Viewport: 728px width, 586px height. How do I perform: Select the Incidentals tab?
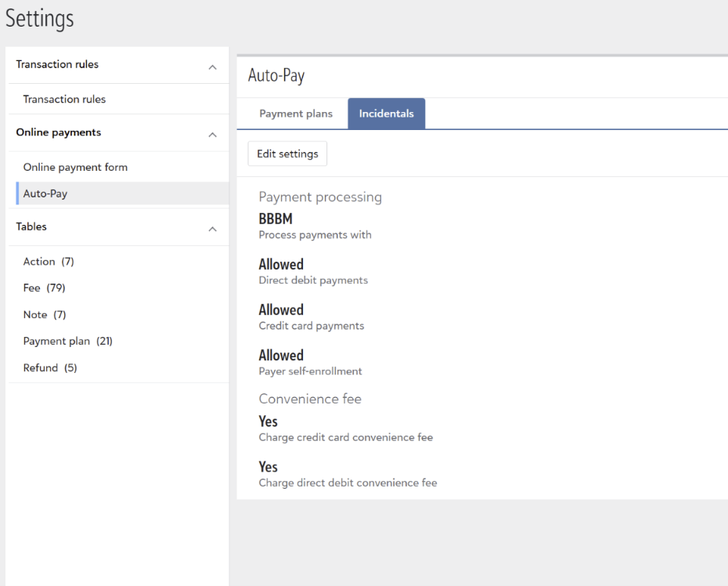point(386,114)
